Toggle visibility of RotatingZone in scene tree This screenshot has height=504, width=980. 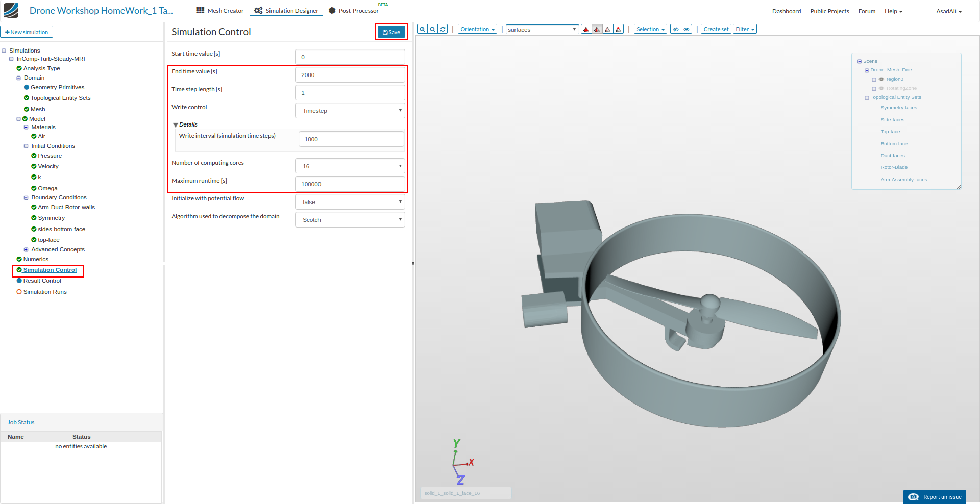tap(881, 88)
